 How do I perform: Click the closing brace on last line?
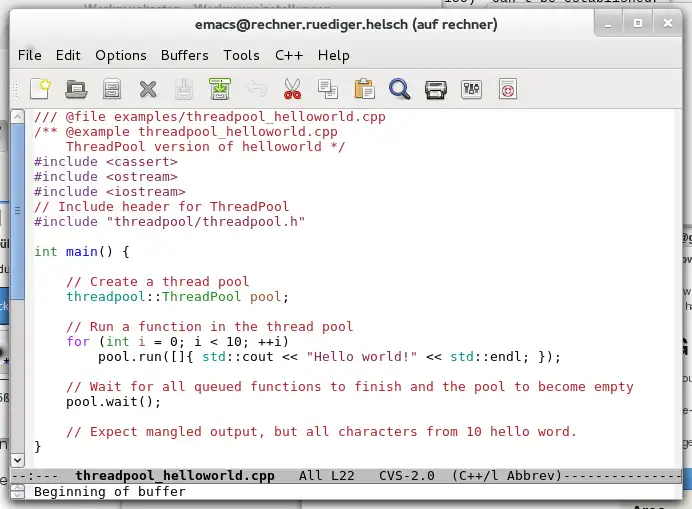[38, 447]
